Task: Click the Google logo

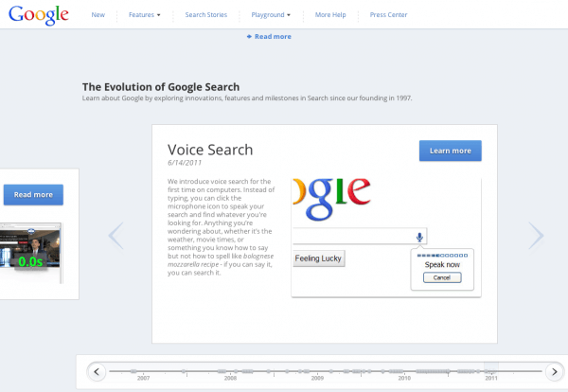Action: click(x=39, y=15)
